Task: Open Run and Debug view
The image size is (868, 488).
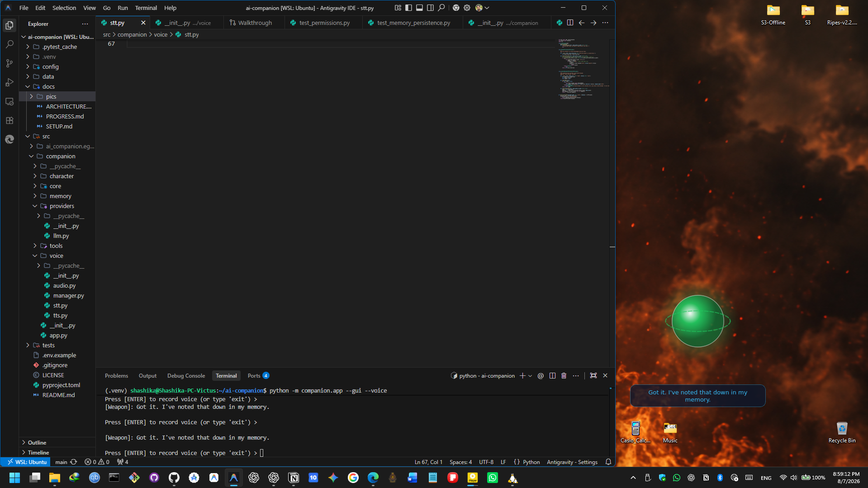Action: pyautogui.click(x=9, y=82)
